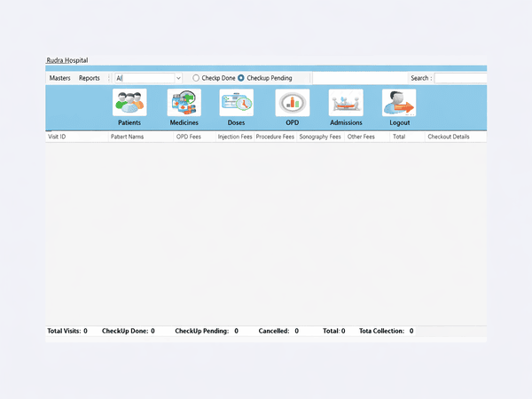
Task: Click the Injection Fees column header
Action: 235,137
